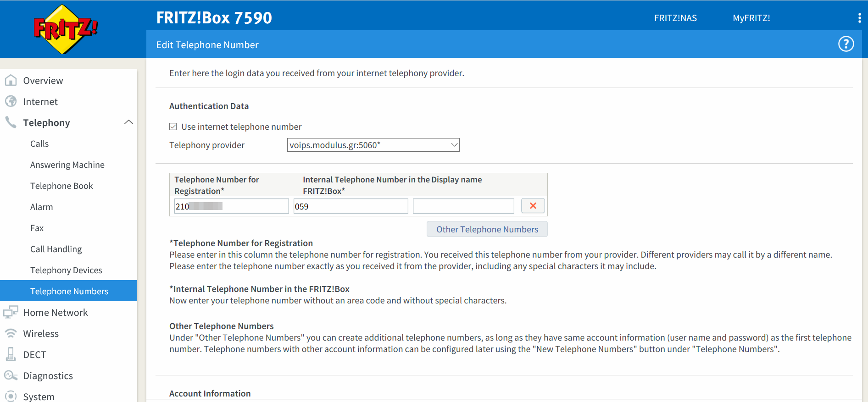This screenshot has height=402, width=868.
Task: Toggle Use internet telephone number checkbox
Action: point(173,127)
